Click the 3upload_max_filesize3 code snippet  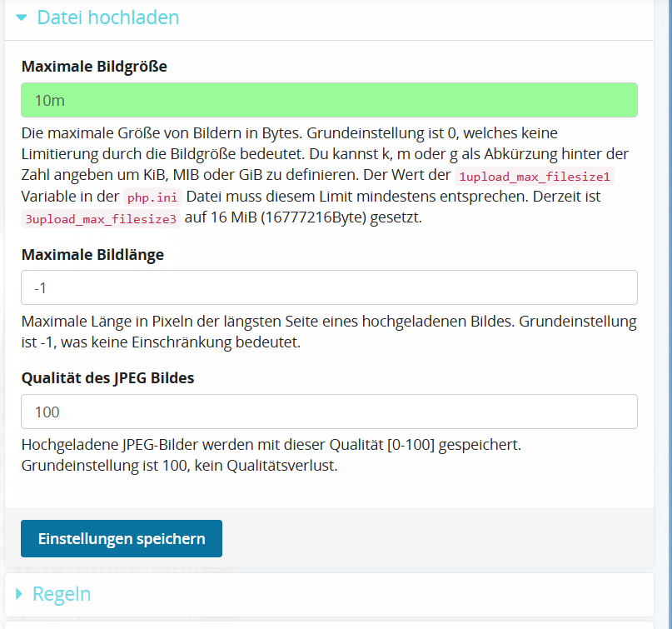click(x=101, y=220)
